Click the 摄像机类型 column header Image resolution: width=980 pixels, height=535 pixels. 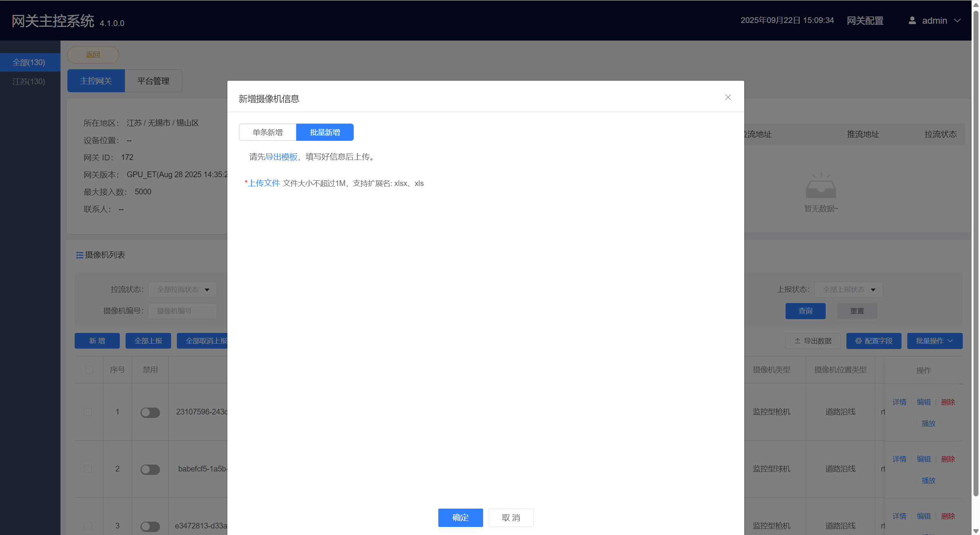(771, 370)
